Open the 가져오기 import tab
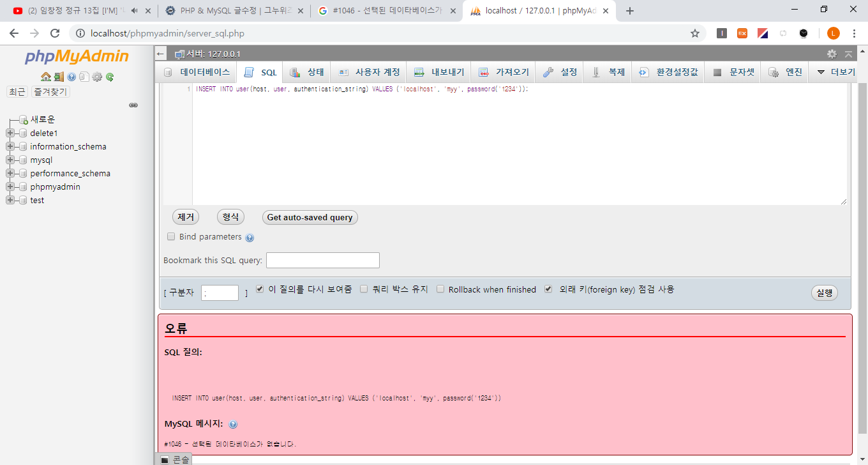Screen dimensions: 868x465 coord(504,72)
